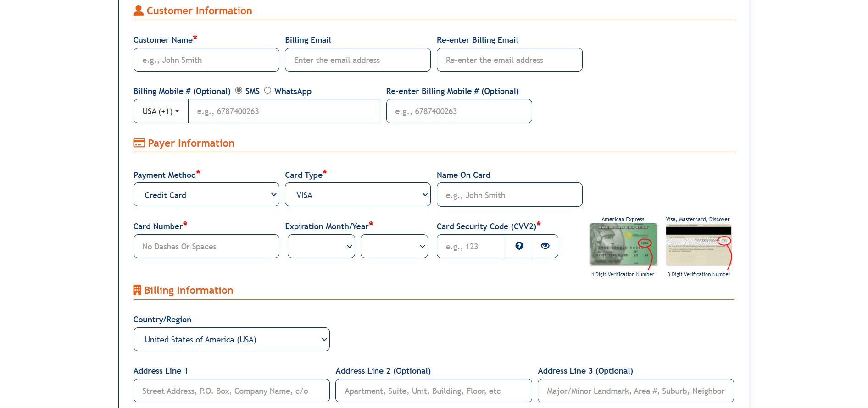
Task: Click the American Express card sample image
Action: point(623,244)
